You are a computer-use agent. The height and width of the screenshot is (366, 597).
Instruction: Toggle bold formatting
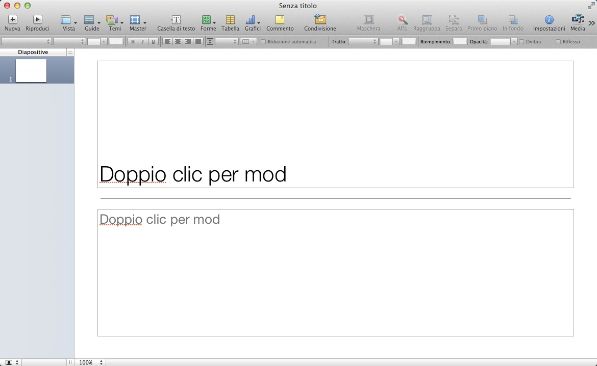pos(132,42)
